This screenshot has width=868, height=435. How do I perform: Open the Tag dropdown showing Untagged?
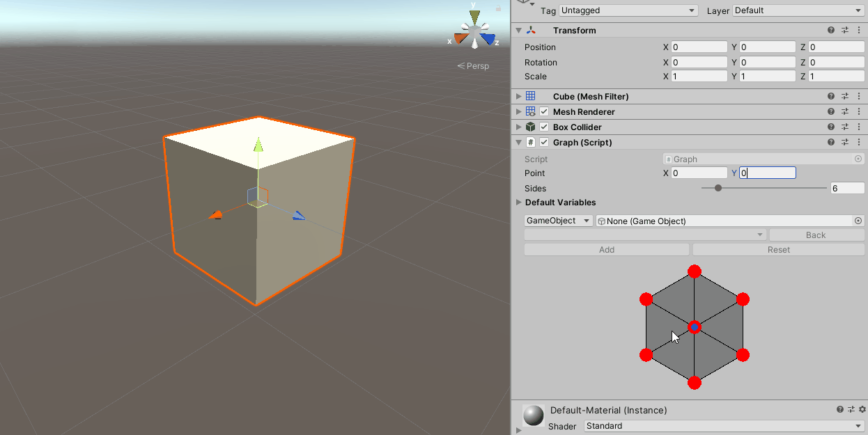(628, 10)
